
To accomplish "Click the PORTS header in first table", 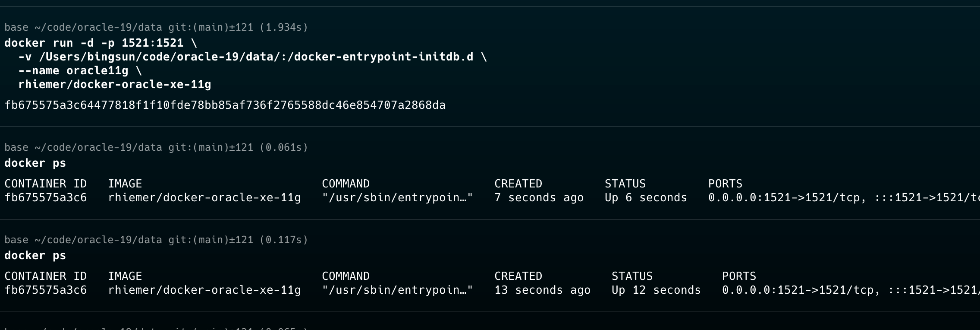I will coord(726,184).
